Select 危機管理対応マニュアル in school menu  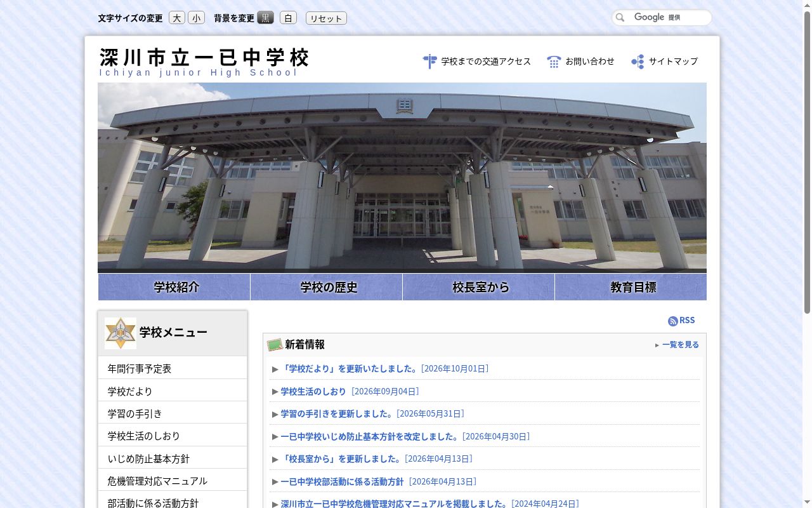(173, 481)
